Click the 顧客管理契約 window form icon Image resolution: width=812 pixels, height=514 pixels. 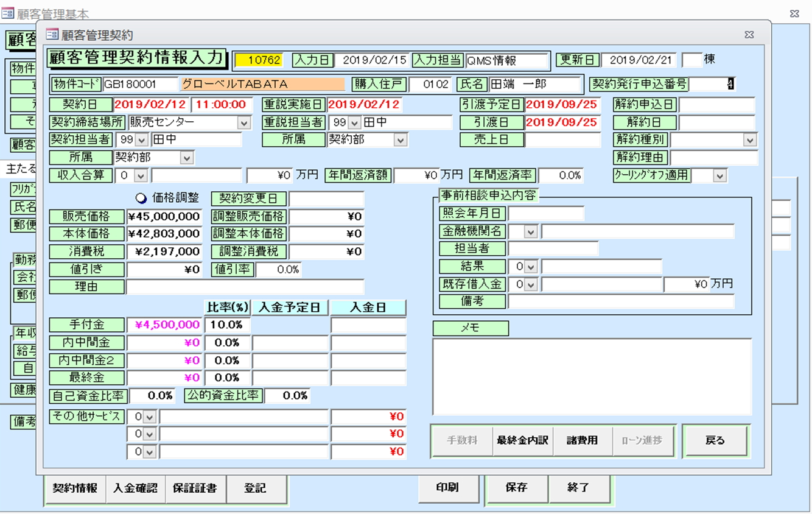pos(52,35)
